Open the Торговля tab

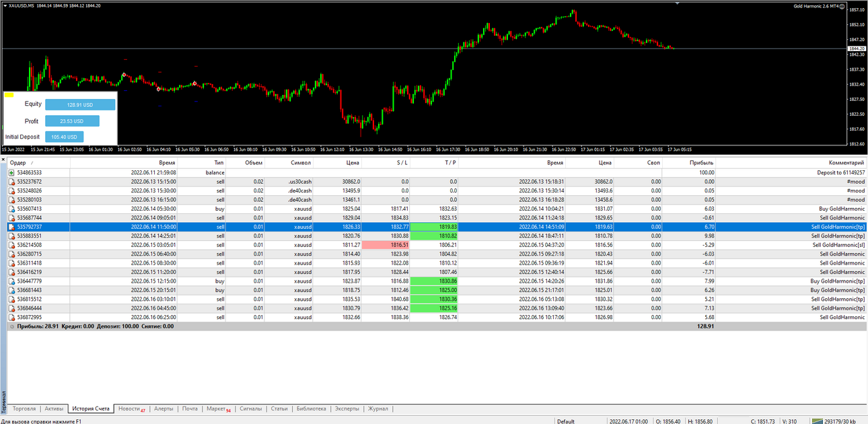(x=24, y=409)
